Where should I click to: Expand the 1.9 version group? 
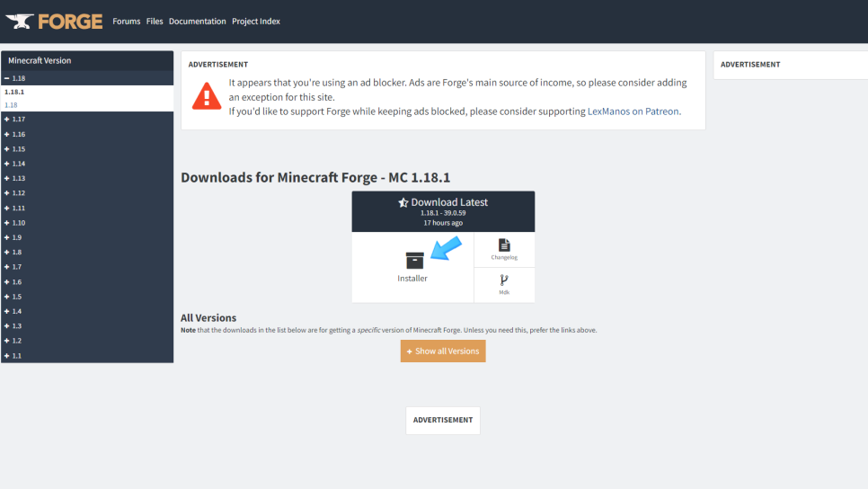(x=87, y=237)
